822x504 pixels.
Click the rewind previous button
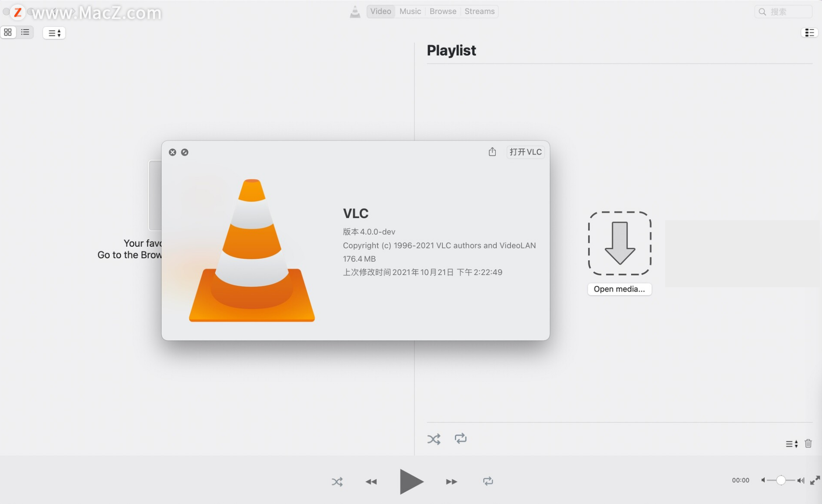coord(371,482)
